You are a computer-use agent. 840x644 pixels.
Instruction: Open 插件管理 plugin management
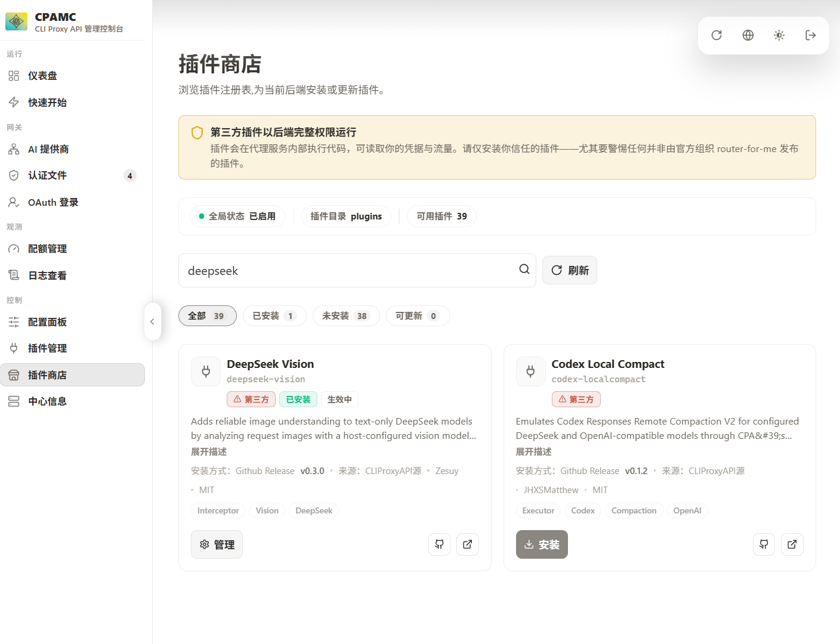tap(73, 348)
